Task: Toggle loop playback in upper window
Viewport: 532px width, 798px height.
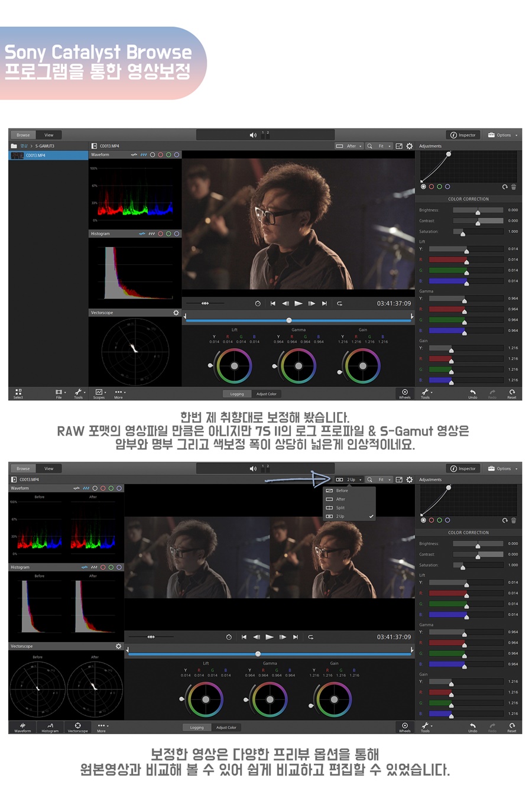Action: click(339, 303)
